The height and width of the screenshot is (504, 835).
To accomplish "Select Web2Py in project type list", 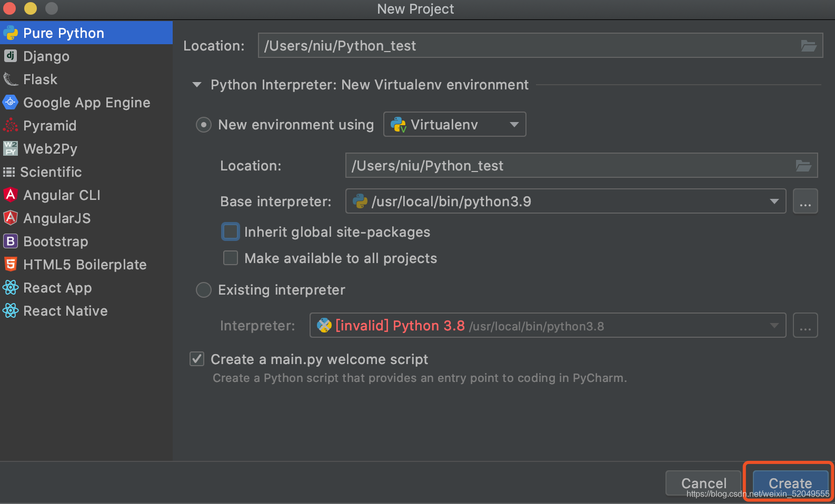I will click(x=86, y=148).
